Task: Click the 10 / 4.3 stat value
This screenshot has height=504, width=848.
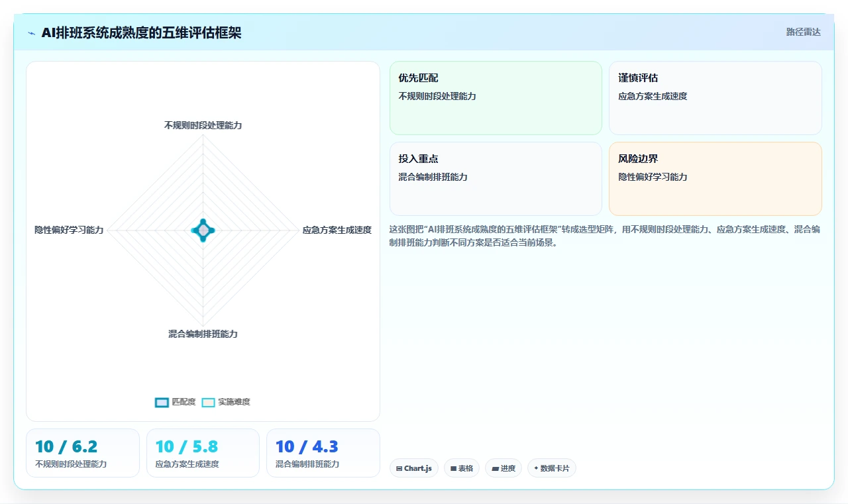Action: pyautogui.click(x=307, y=446)
